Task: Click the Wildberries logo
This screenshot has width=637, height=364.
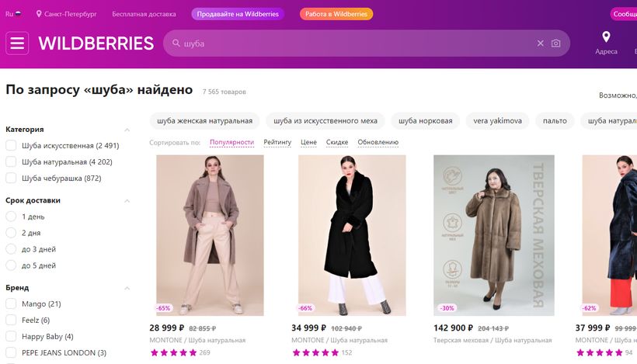Action: 96,43
